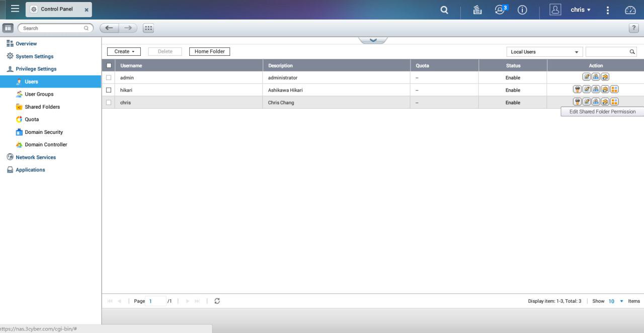Viewport: 644px width, 333px height.
Task: Check the checkbox for user admin
Action: coord(109,77)
